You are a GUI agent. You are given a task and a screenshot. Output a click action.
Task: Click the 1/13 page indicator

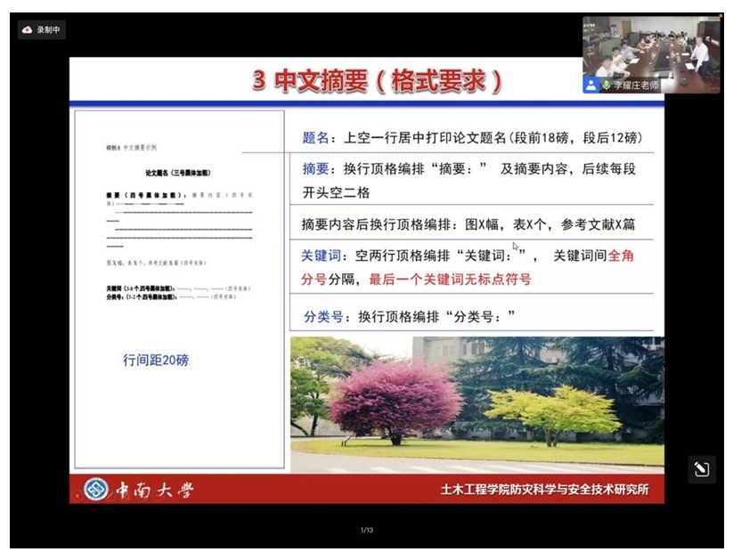point(366,531)
